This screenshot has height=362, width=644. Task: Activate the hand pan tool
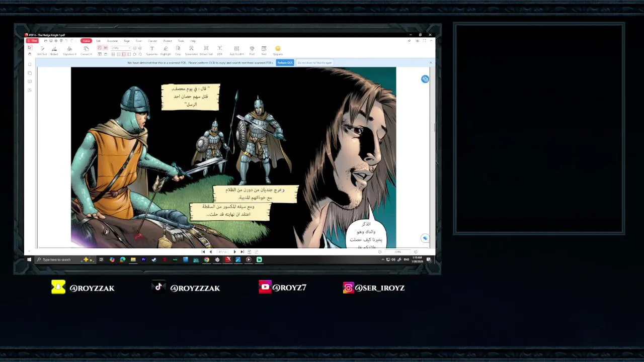click(29, 54)
